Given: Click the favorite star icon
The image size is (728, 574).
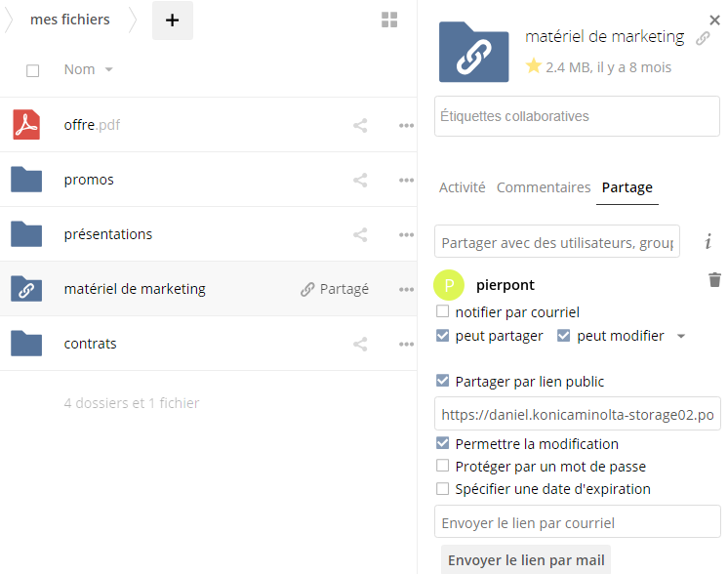Looking at the screenshot, I should 533,66.
